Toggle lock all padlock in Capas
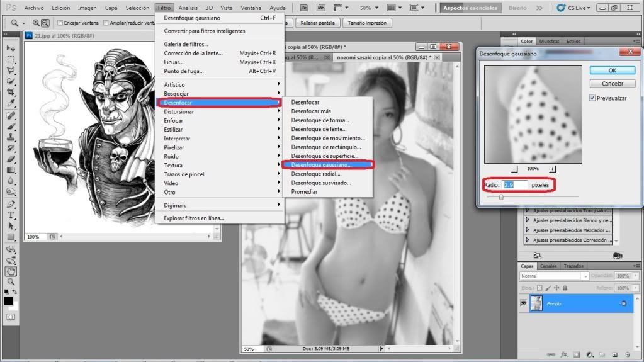Image resolution: width=644 pixels, height=362 pixels. [x=565, y=288]
